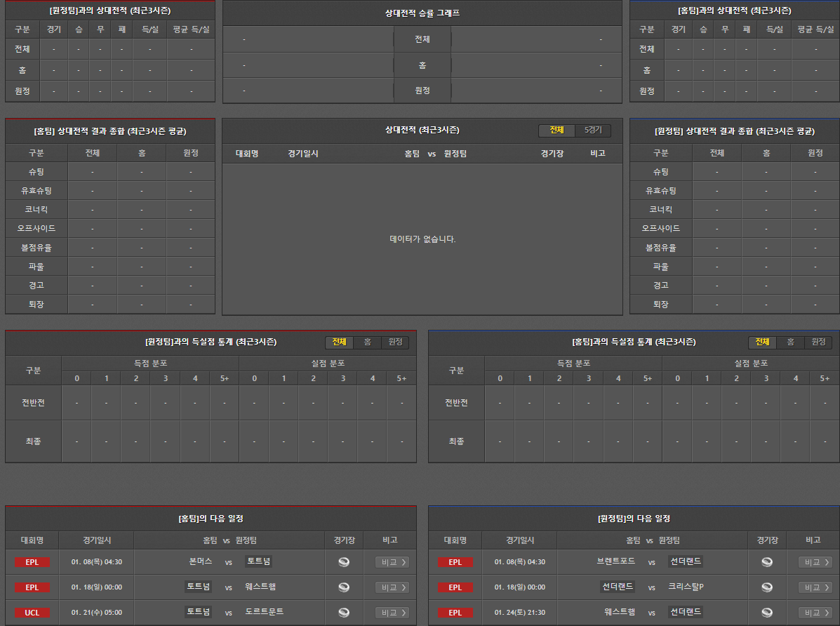This screenshot has width=840, height=626.
Task: Click the UCL league badge
Action: 32,612
